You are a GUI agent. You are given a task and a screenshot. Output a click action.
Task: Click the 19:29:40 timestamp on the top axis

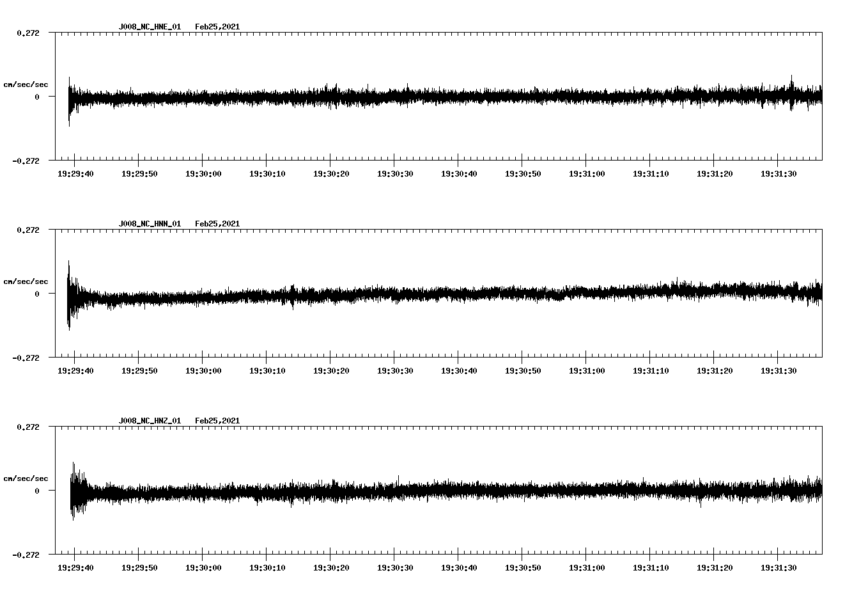77,172
